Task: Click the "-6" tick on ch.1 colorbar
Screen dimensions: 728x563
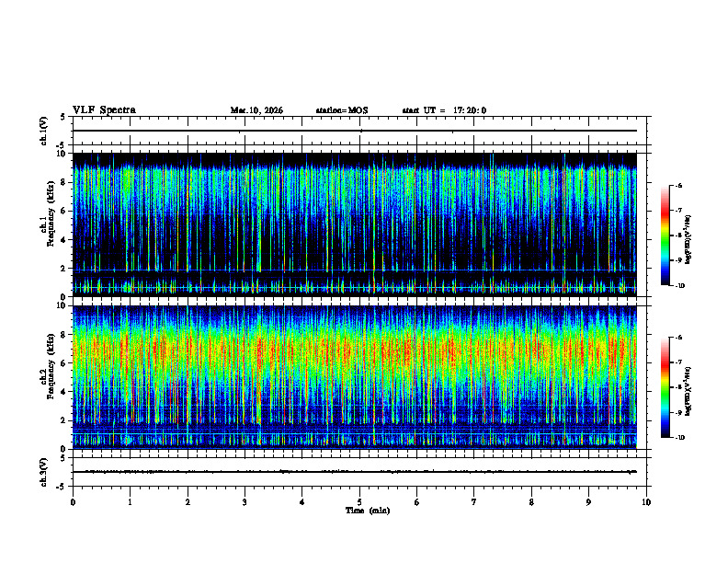Action: (x=678, y=185)
